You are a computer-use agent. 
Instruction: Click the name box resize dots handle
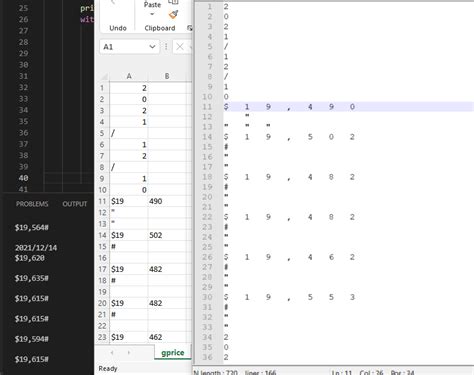[166, 47]
